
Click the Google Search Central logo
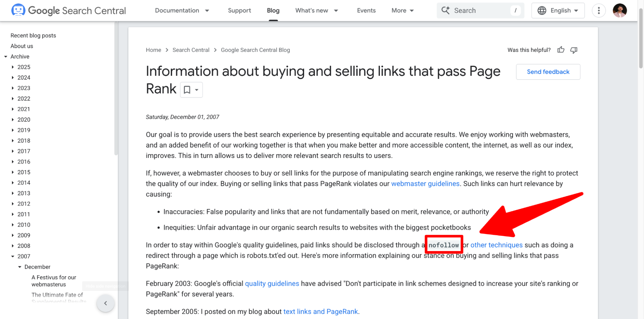[68, 10]
